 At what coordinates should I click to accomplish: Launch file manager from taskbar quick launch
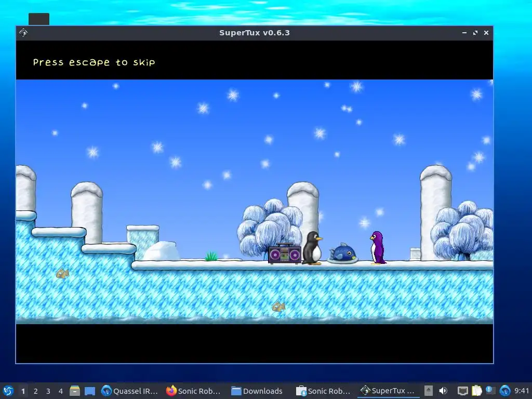coord(75,391)
